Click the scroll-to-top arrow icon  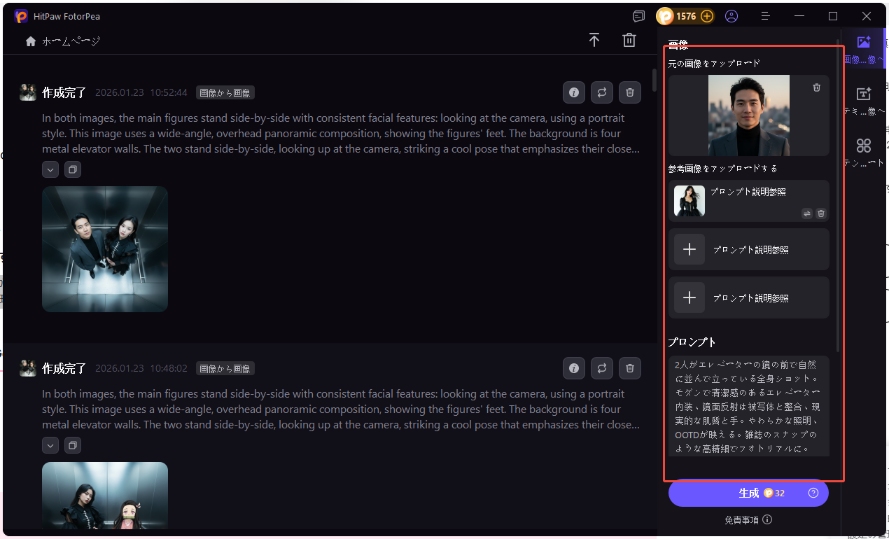(x=594, y=40)
